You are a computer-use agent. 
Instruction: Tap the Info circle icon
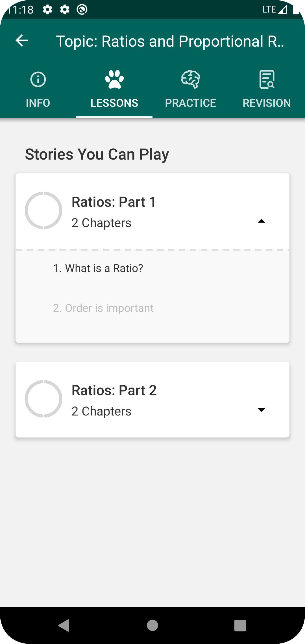38,79
